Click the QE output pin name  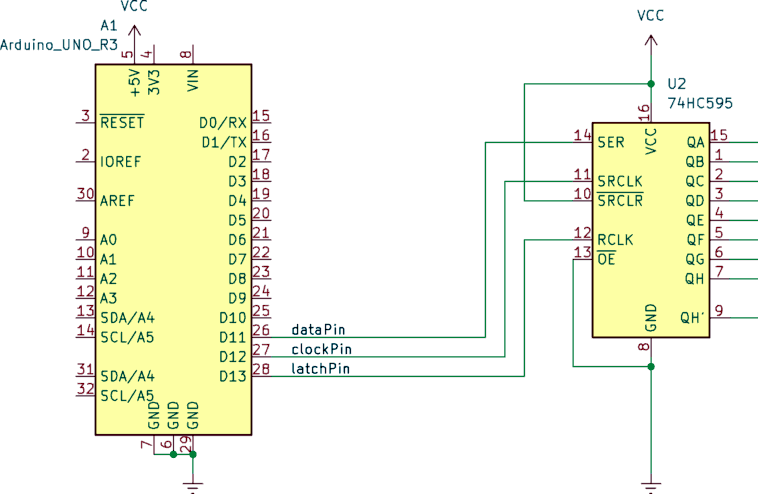coord(695,220)
